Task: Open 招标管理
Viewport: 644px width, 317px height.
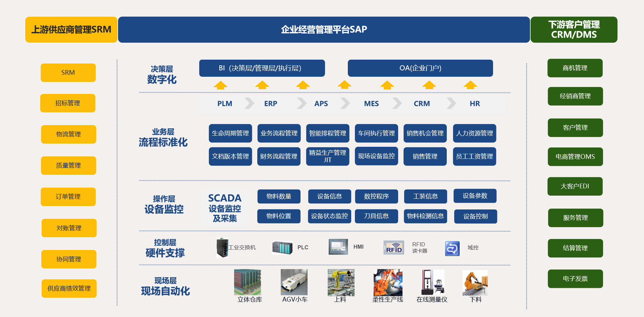Action: [68, 103]
